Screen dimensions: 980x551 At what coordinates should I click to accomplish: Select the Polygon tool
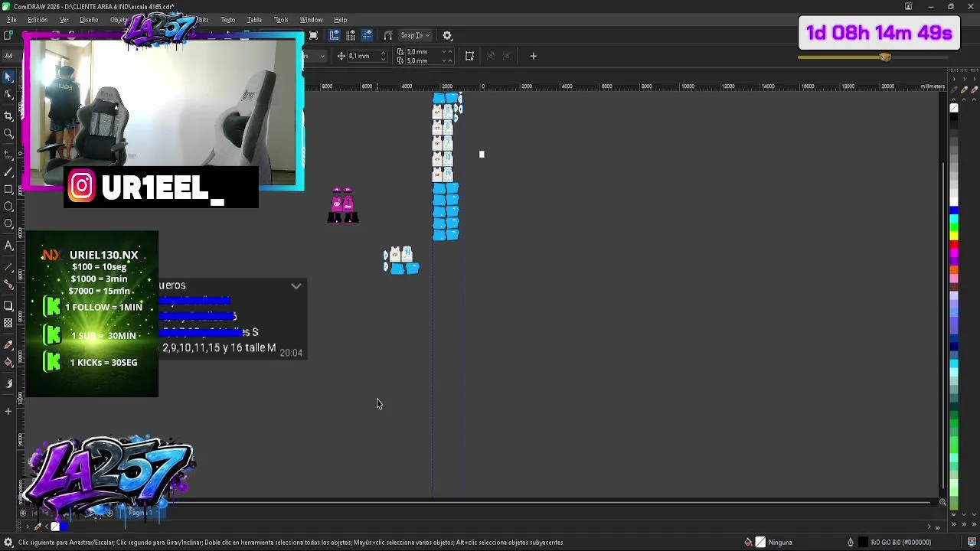8,224
